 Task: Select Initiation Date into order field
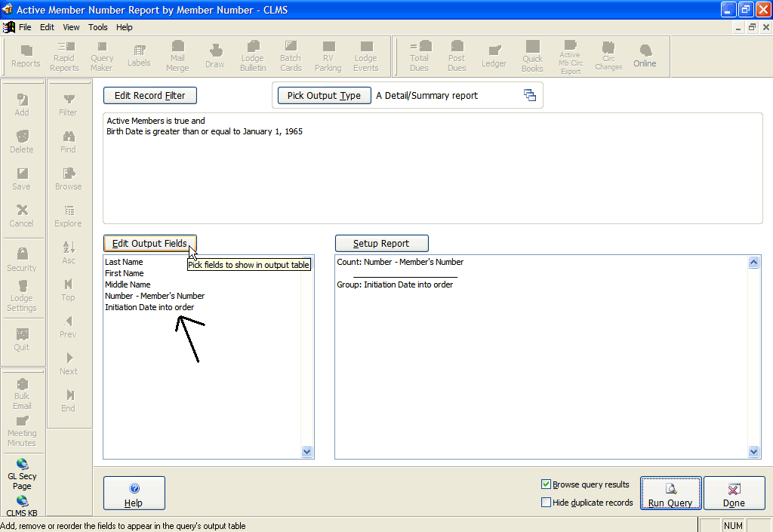tap(149, 307)
